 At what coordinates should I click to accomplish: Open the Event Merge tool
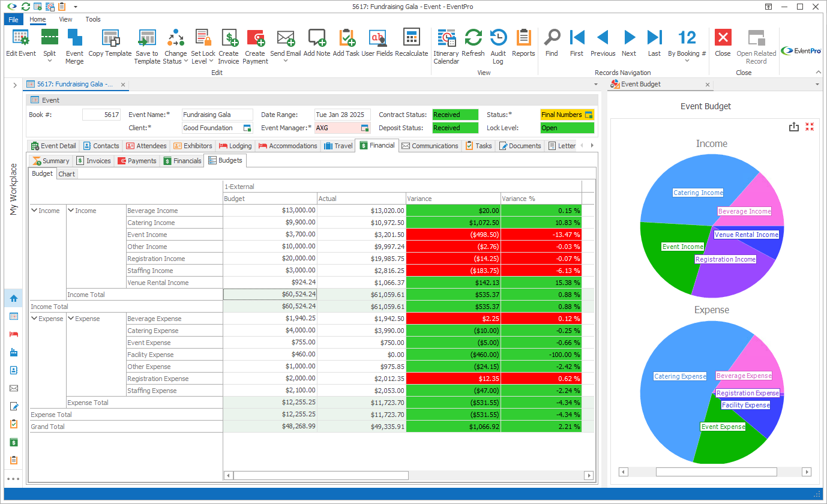[x=75, y=38]
